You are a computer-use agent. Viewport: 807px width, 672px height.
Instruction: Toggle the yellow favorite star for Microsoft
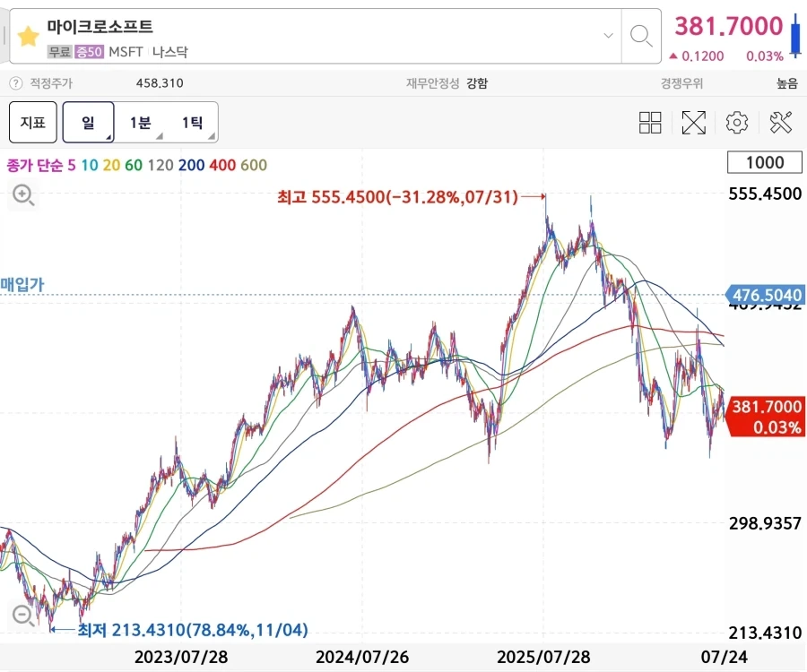(29, 36)
